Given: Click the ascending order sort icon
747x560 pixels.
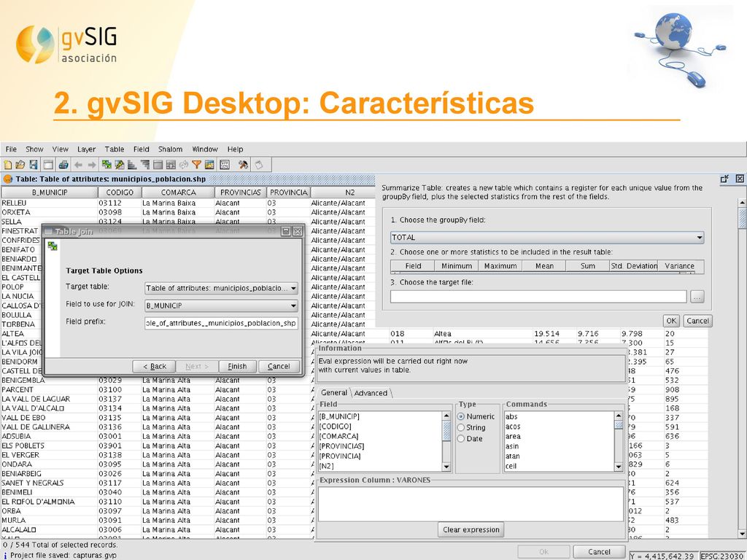Looking at the screenshot, I should (x=133, y=165).
